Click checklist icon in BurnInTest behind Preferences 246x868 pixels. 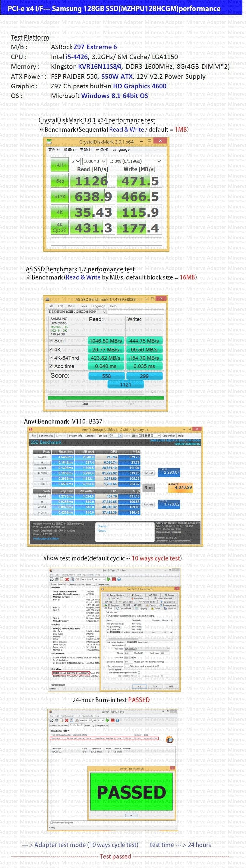pyautogui.click(x=72, y=579)
